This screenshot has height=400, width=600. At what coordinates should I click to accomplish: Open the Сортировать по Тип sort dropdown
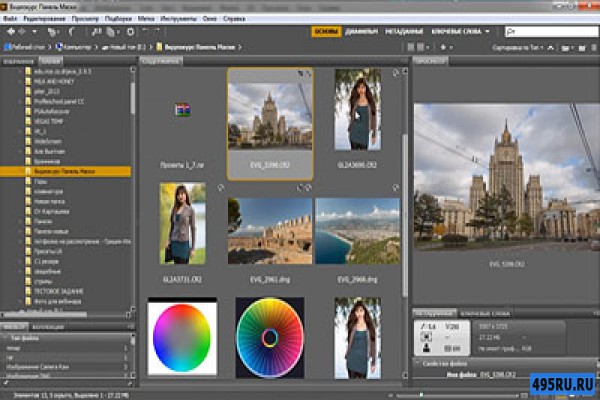click(518, 48)
